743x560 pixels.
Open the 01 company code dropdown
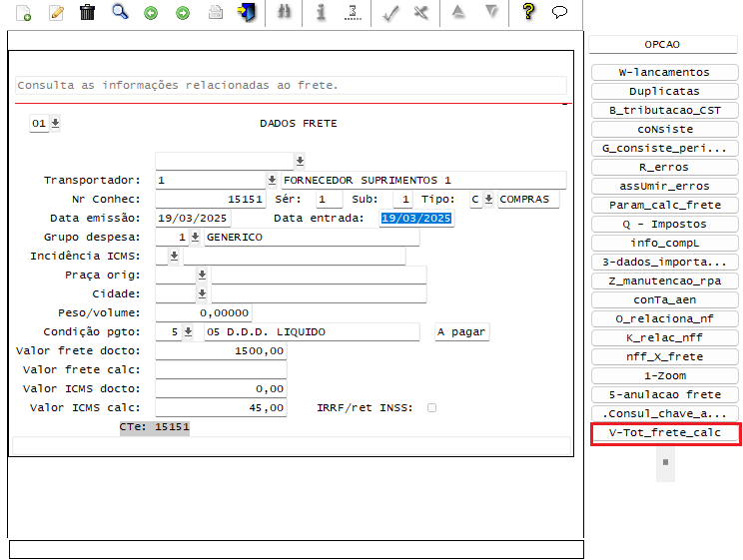[x=55, y=123]
